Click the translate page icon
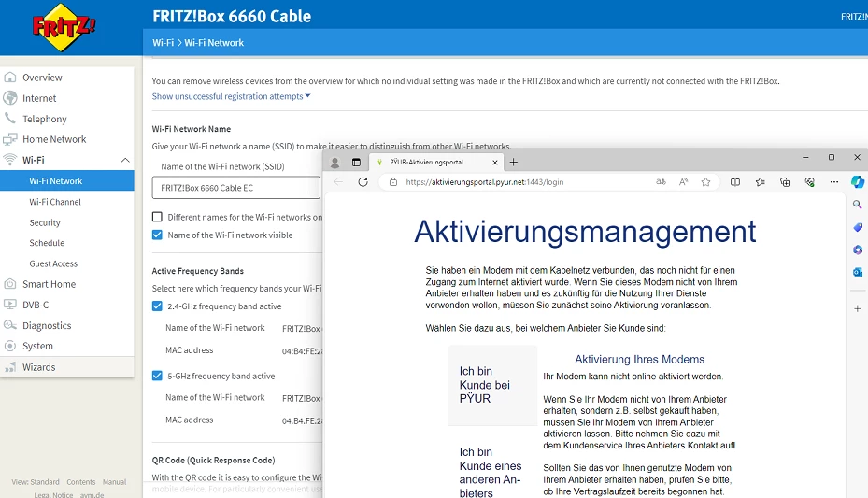 (x=661, y=182)
